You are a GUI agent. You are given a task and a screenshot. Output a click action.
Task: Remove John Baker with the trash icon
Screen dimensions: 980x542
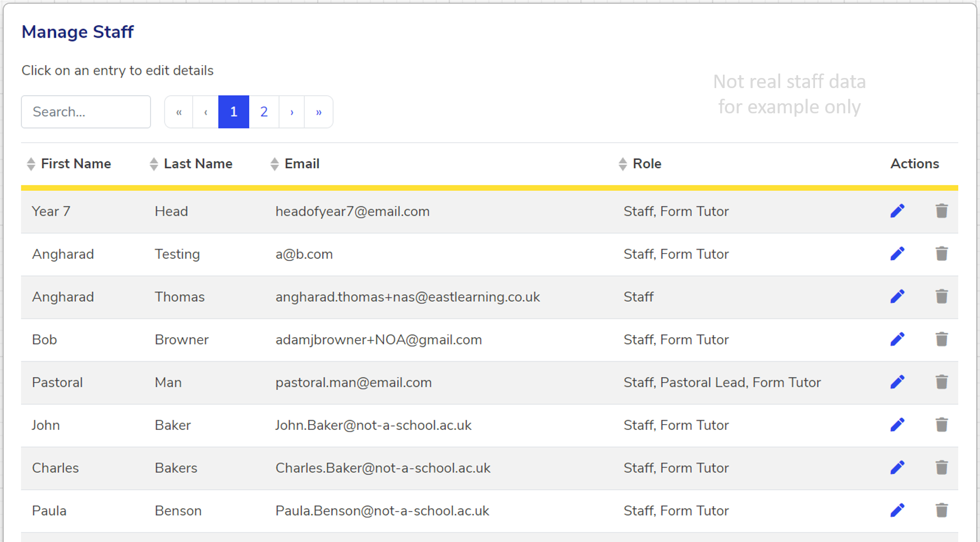pos(941,425)
